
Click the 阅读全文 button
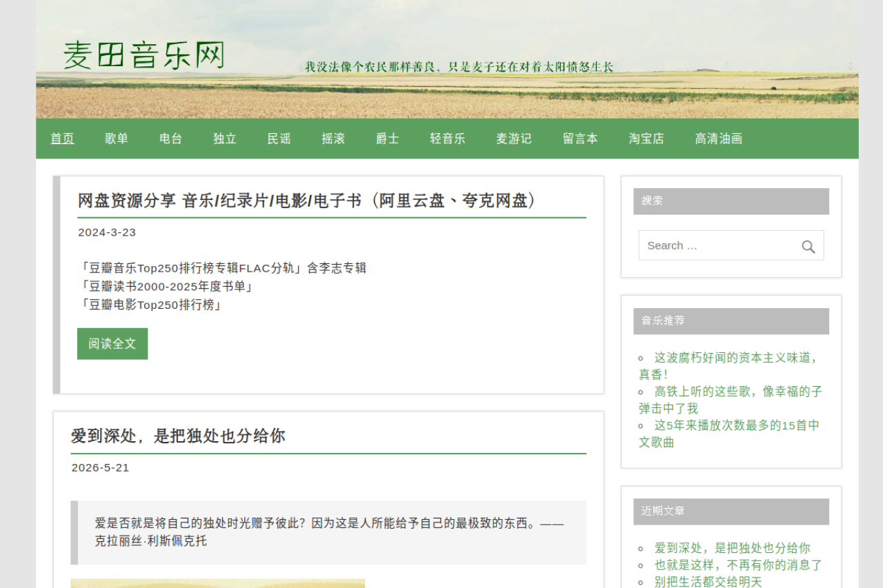(x=112, y=343)
